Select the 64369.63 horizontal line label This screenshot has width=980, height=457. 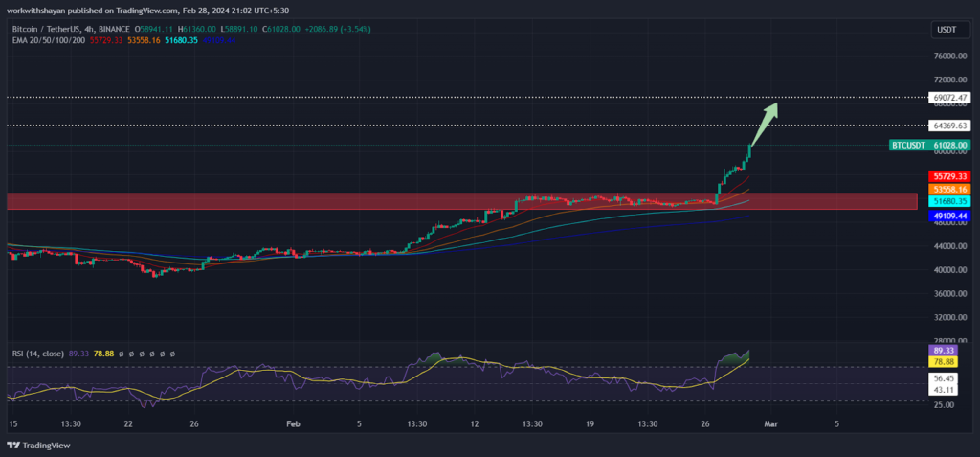(x=949, y=126)
